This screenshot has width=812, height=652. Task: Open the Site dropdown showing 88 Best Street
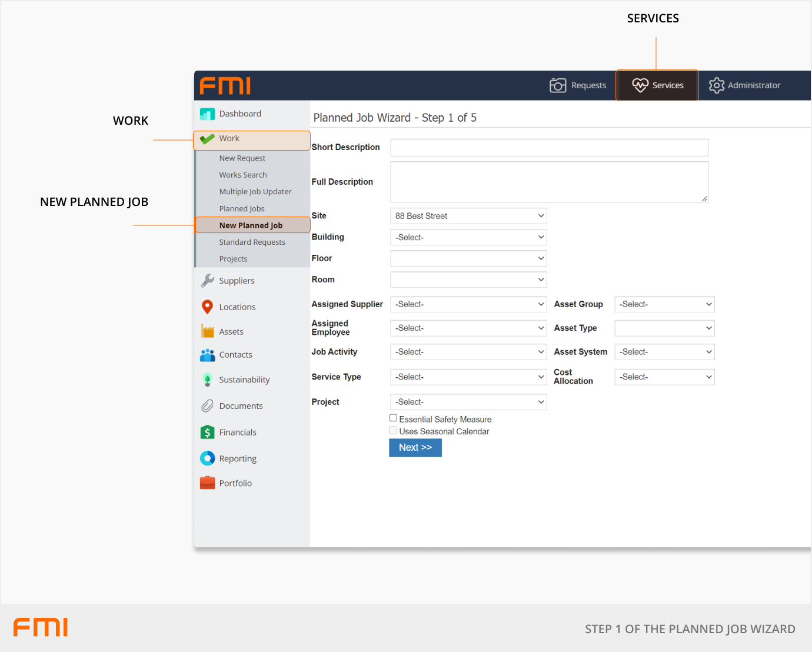pos(468,216)
